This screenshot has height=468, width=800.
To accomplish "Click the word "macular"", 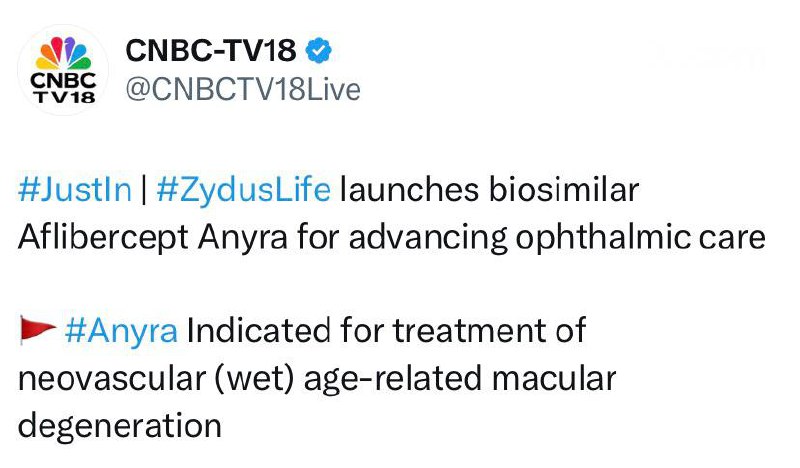I will (562, 379).
